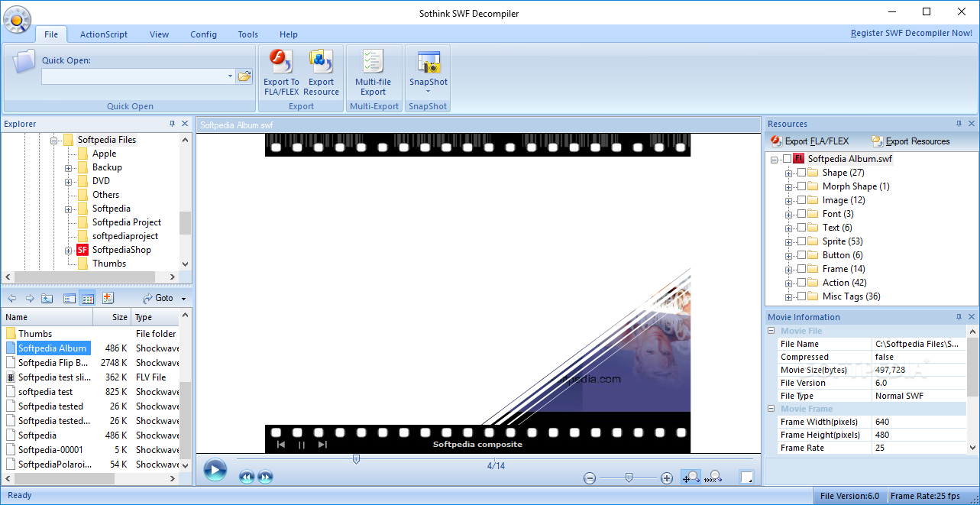Expand the DVD folder
Viewport: 980px width, 505px height.
tap(69, 181)
